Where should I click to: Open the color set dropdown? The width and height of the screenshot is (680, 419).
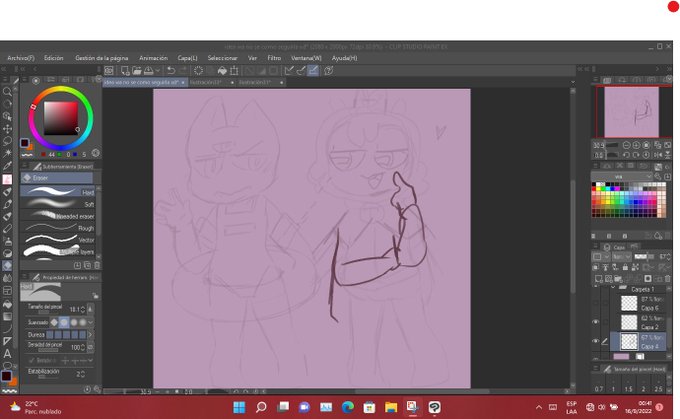point(621,176)
